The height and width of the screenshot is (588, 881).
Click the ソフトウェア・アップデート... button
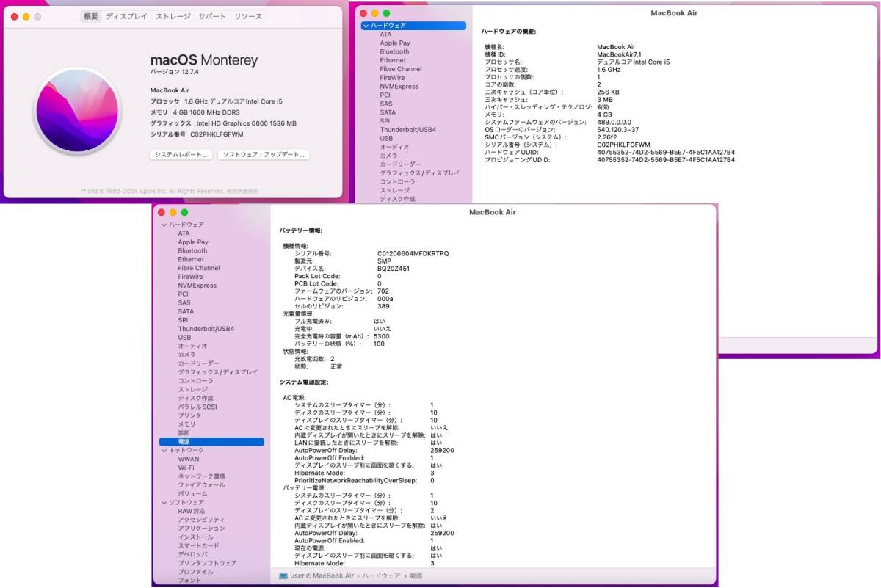(264, 155)
